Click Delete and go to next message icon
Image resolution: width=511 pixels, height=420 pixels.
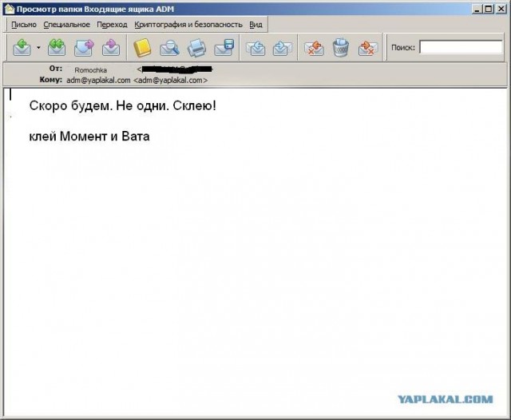368,48
